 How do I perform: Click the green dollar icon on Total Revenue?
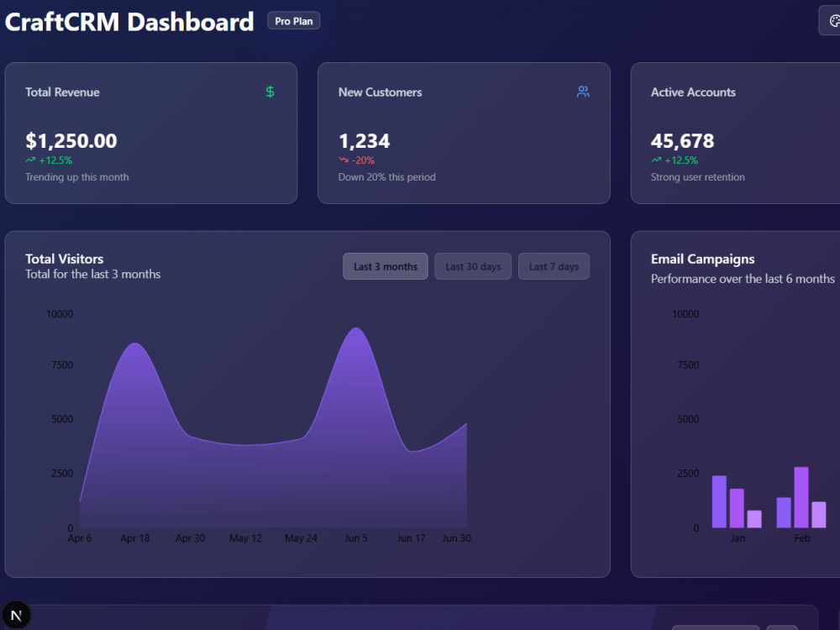(x=270, y=92)
